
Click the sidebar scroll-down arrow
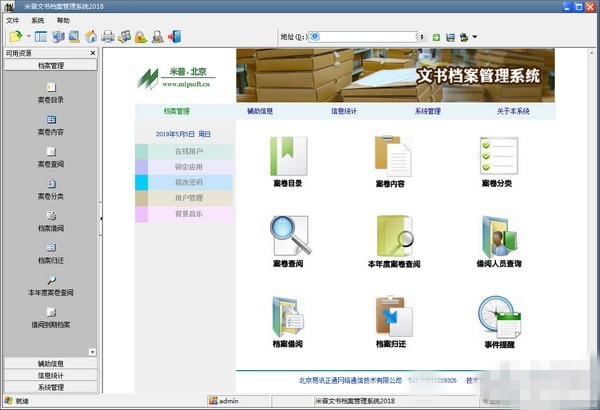click(x=92, y=352)
